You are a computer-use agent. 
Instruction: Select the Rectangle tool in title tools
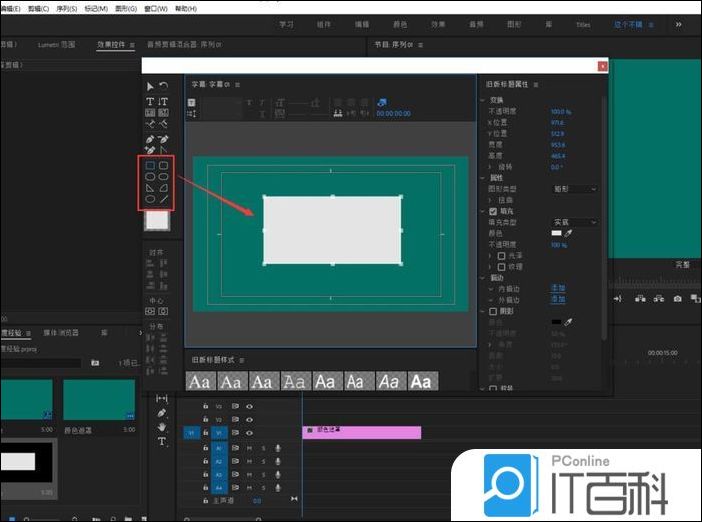(x=150, y=164)
